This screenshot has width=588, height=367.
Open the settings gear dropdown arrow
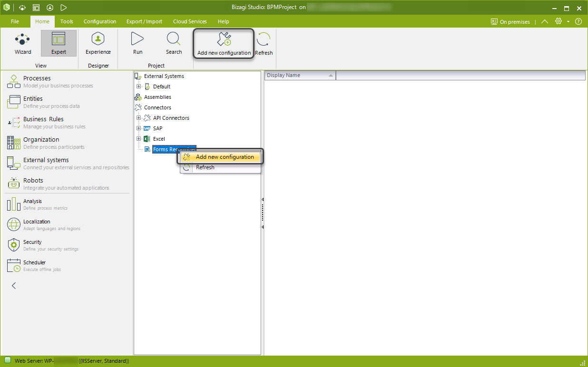[568, 22]
